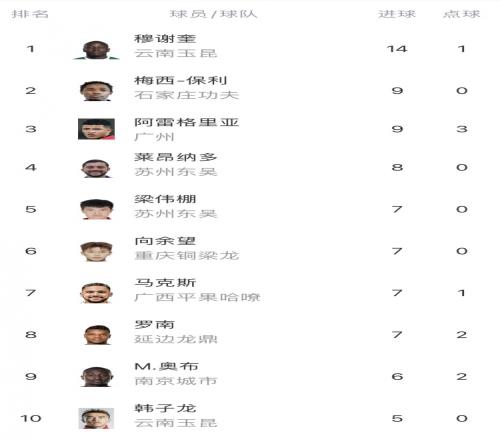
Task: Click M.奥布 player photo
Action: 96,377
